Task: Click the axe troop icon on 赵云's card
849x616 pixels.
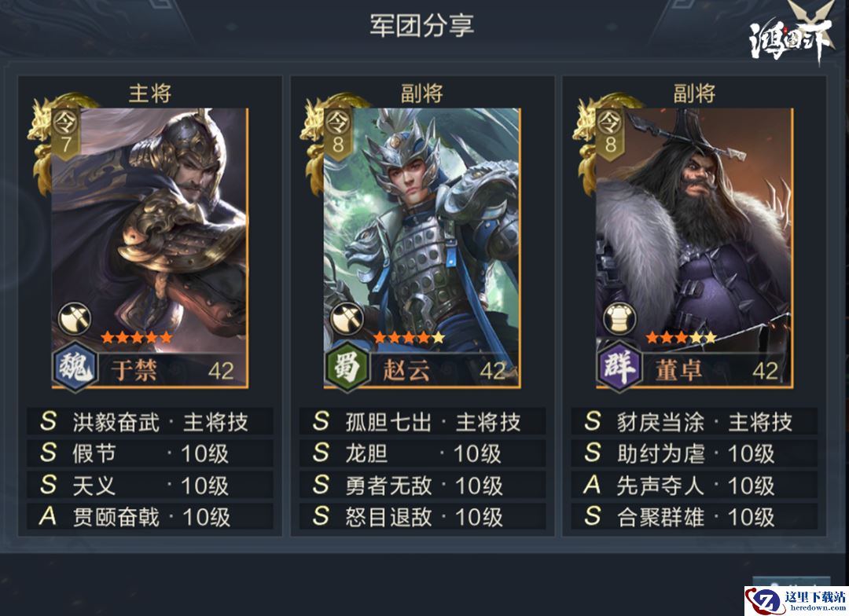Action: [x=347, y=318]
